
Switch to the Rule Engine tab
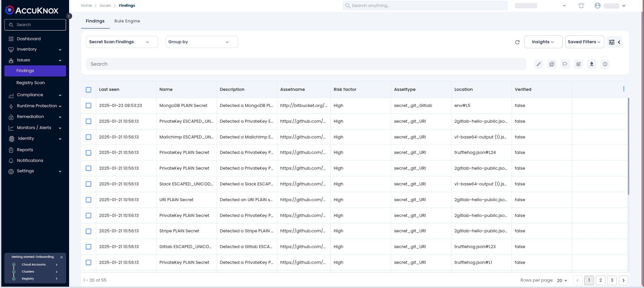click(x=127, y=21)
